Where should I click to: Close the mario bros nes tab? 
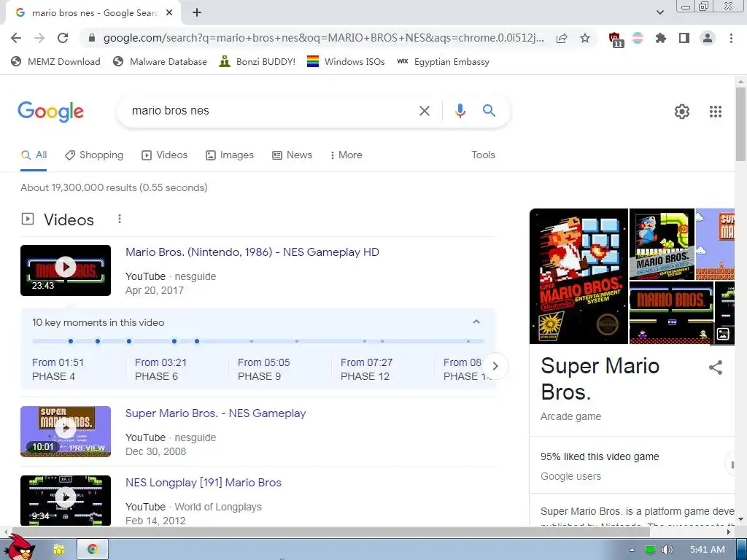click(169, 13)
